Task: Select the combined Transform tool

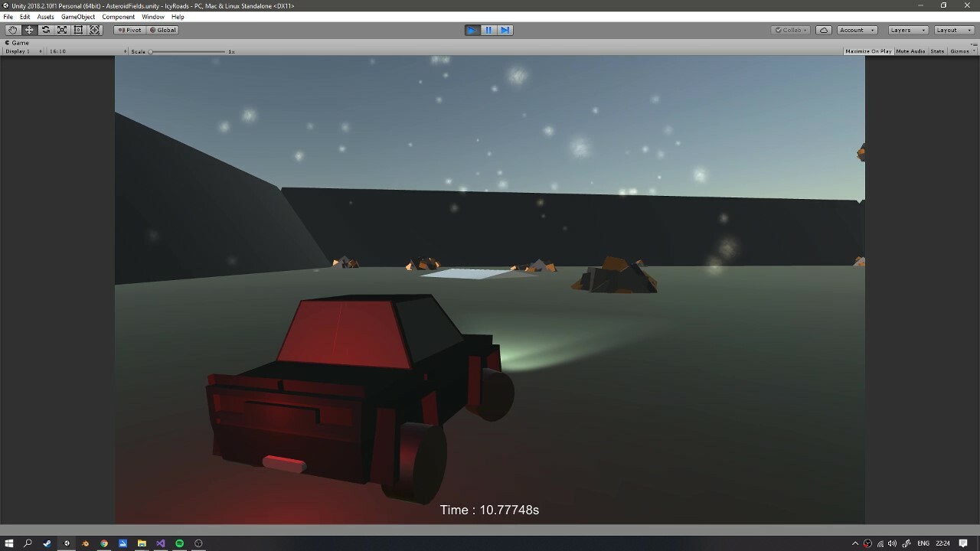Action: (95, 30)
